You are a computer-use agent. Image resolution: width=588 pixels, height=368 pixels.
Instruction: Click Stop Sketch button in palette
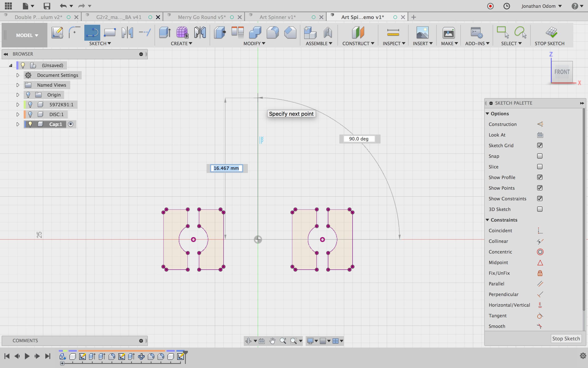tap(566, 339)
